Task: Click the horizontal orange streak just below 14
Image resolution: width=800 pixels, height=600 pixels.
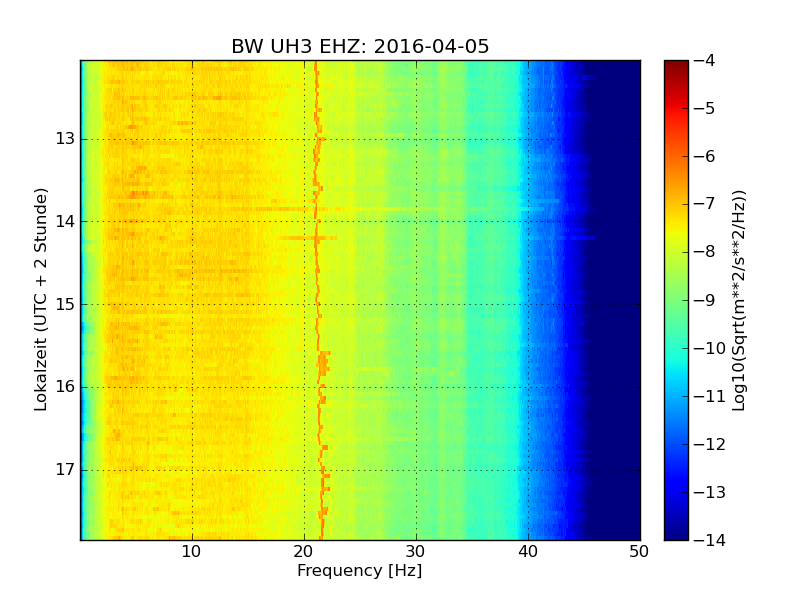Action: tap(308, 238)
